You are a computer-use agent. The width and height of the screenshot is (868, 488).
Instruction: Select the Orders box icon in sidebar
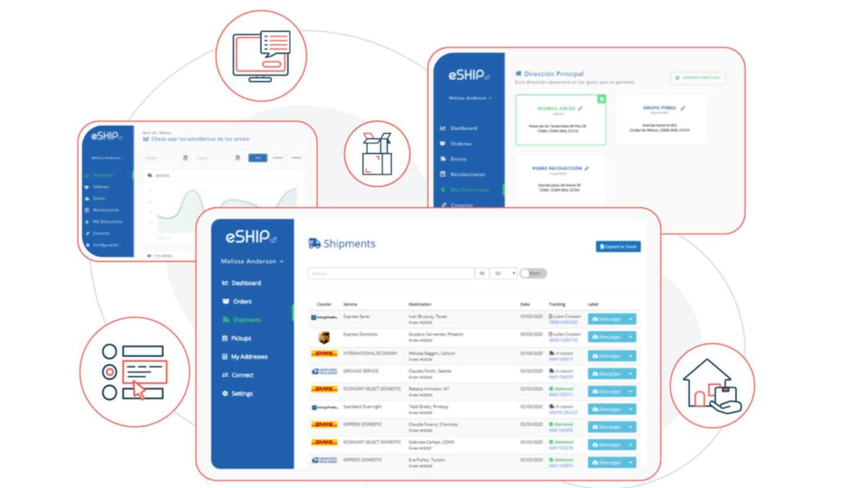225,302
